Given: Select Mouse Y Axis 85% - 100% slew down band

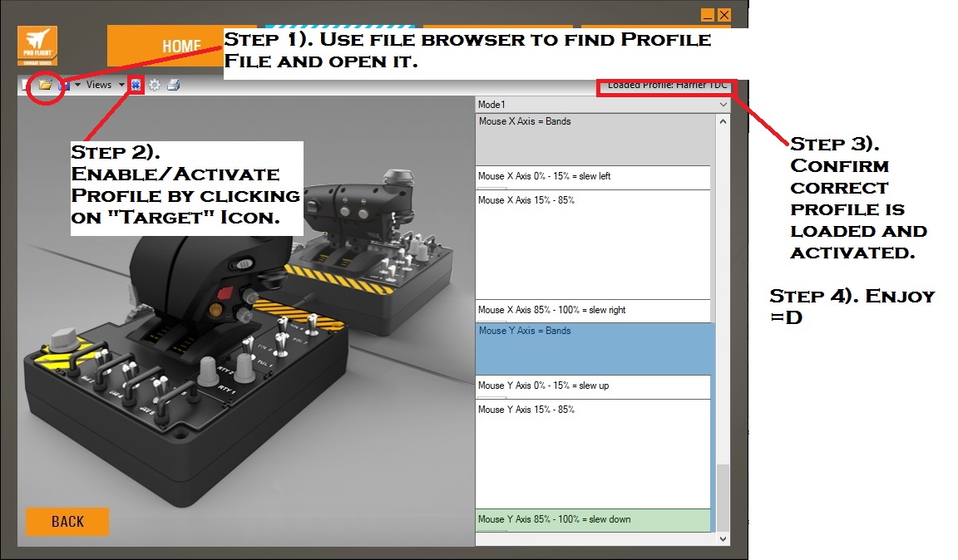Looking at the screenshot, I should click(x=593, y=520).
